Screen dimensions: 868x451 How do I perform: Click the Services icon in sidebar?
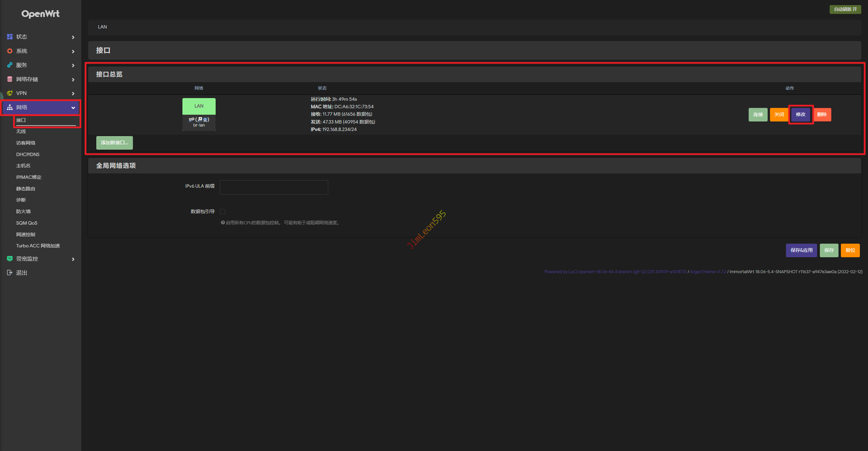coord(10,65)
